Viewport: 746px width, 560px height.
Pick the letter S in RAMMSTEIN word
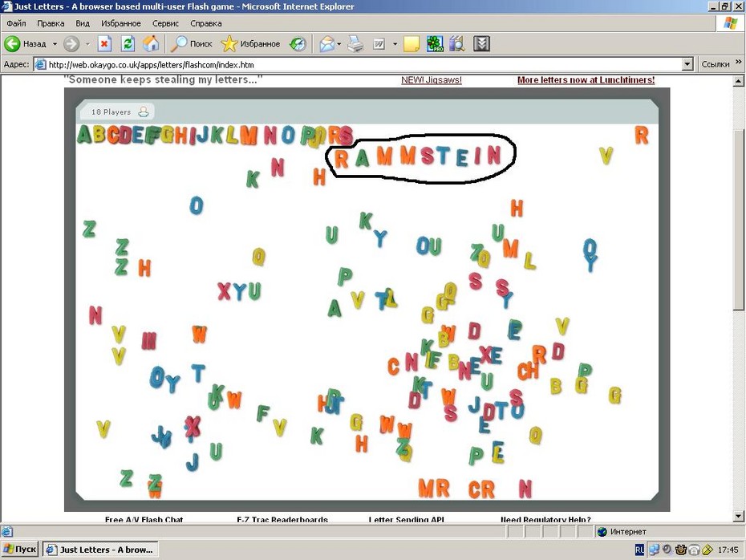[428, 155]
